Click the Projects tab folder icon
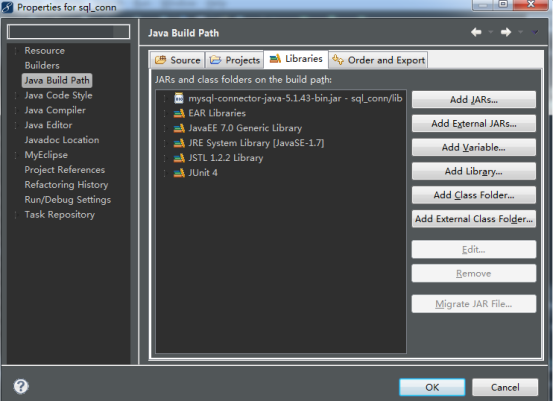The width and height of the screenshot is (554, 402). point(215,60)
